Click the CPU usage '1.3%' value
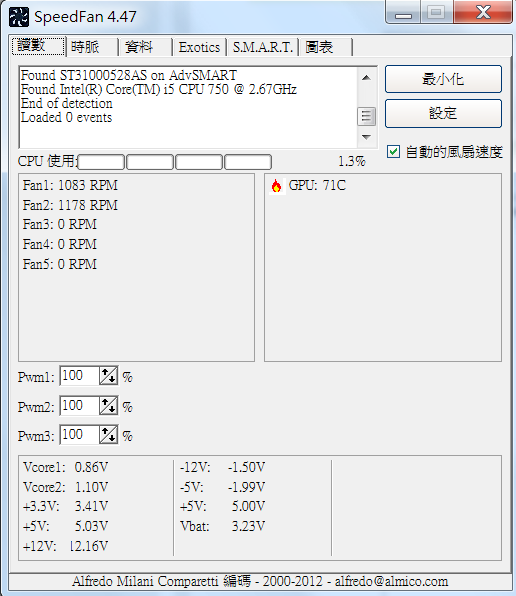Viewport: 516px width, 596px height. (352, 162)
